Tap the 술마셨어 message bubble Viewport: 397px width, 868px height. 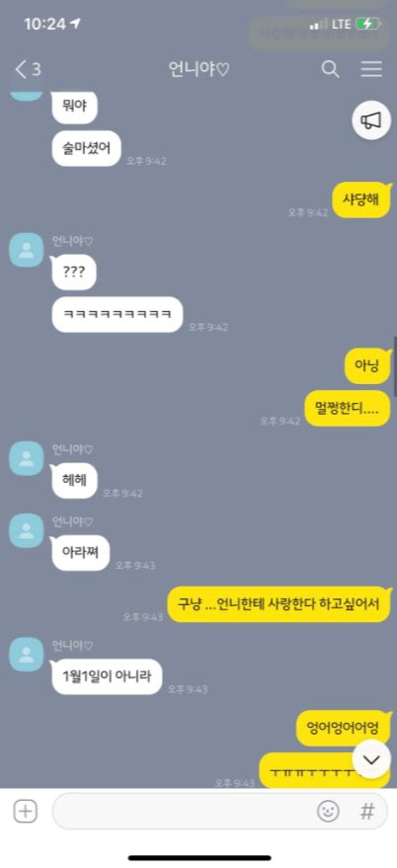86,148
